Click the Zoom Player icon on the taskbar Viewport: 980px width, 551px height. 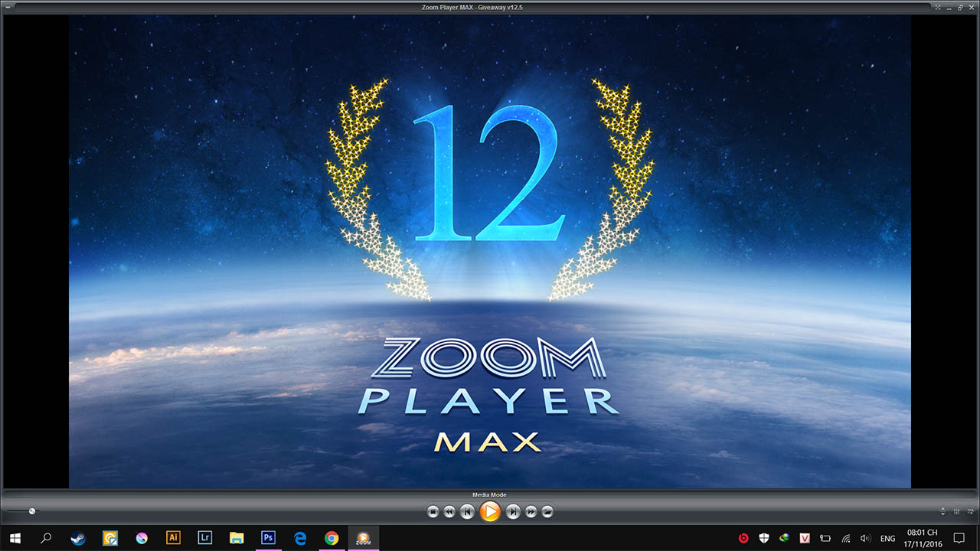click(x=362, y=538)
